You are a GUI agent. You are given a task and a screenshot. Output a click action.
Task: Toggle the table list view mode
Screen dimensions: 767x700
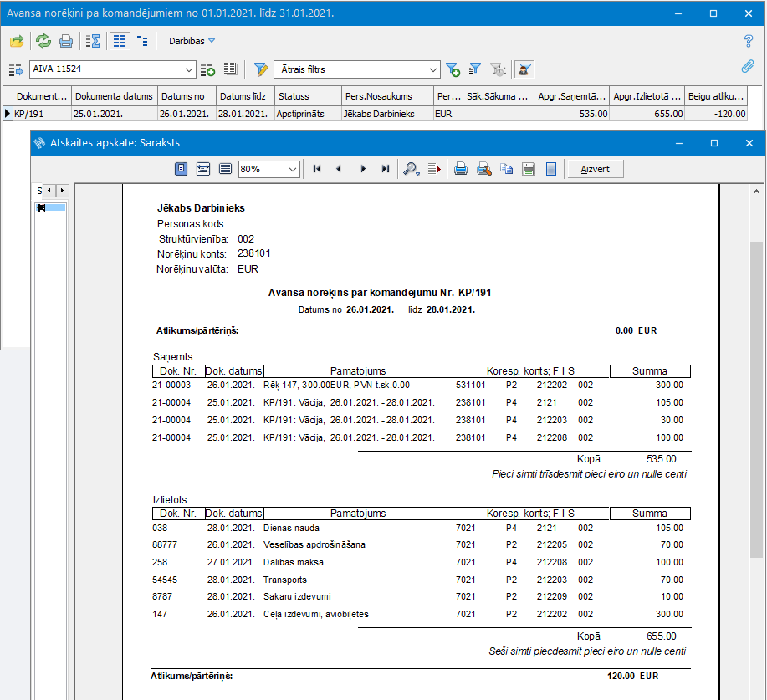click(120, 41)
